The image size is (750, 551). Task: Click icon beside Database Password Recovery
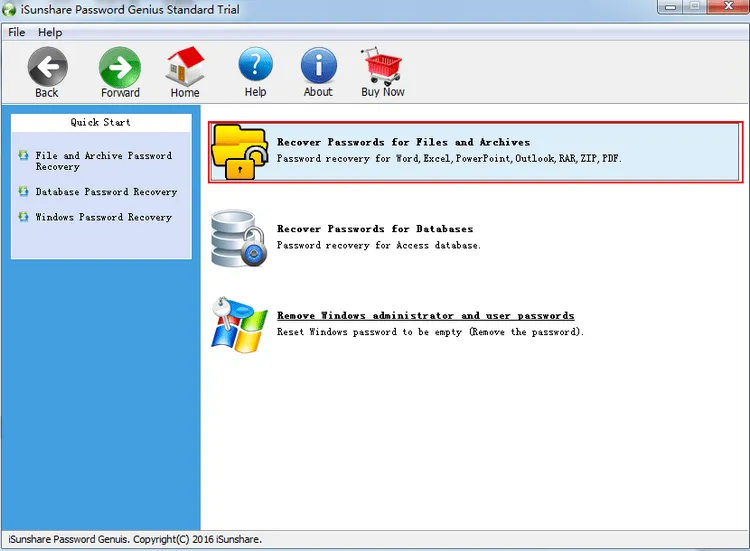click(x=23, y=191)
